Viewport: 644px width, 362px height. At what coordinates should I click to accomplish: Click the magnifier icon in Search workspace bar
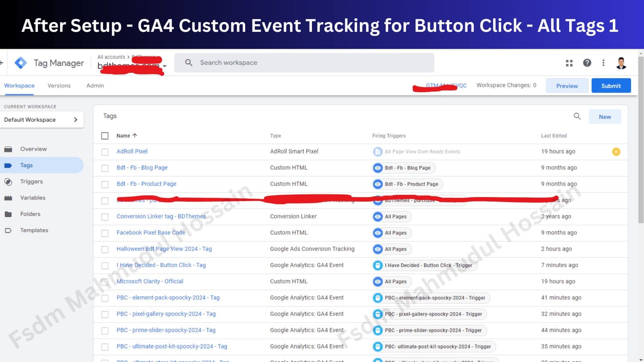click(x=188, y=63)
